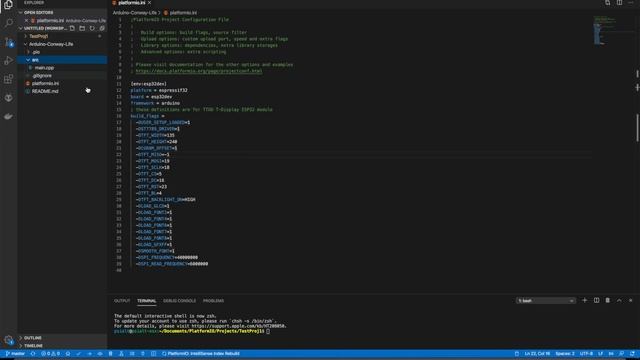Split the editor to the right
This screenshot has width=640, height=360.
click(620, 2)
